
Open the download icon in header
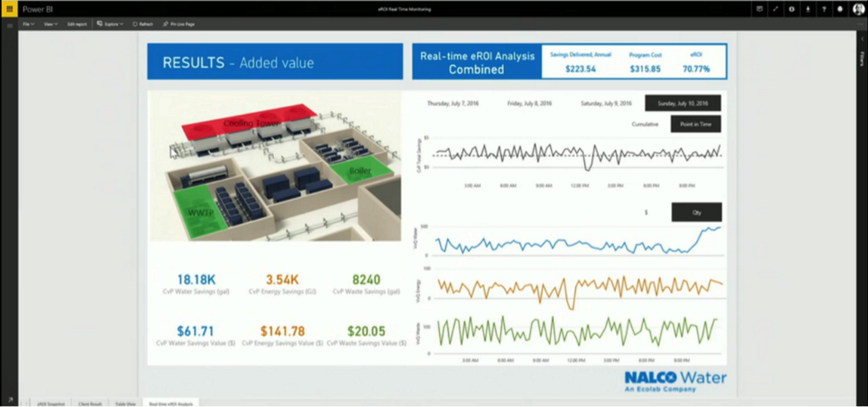808,9
